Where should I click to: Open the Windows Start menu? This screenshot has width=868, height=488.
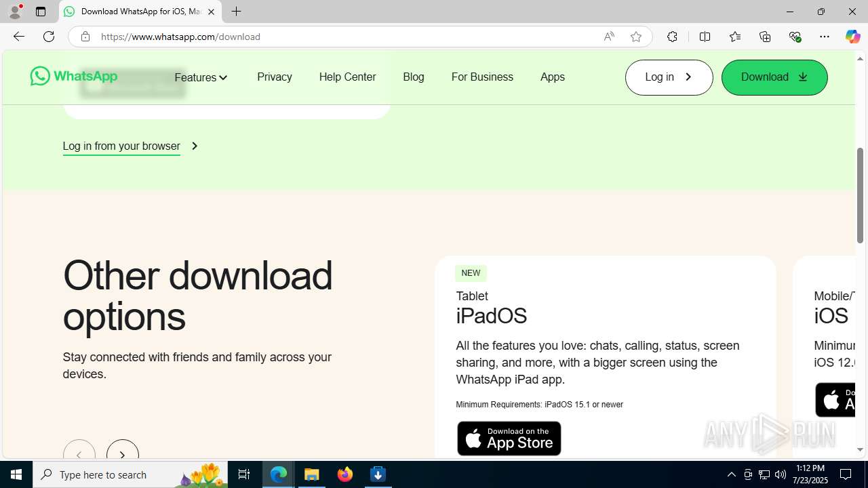point(16,474)
